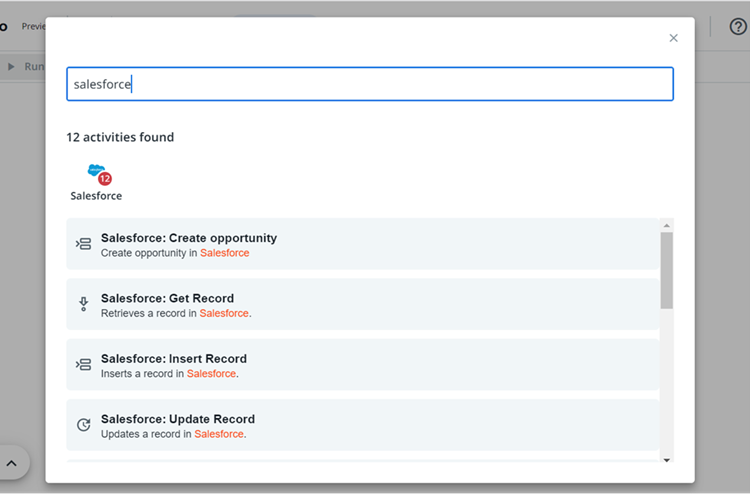
Task: Click the Update Record refresh icon
Action: [x=83, y=425]
